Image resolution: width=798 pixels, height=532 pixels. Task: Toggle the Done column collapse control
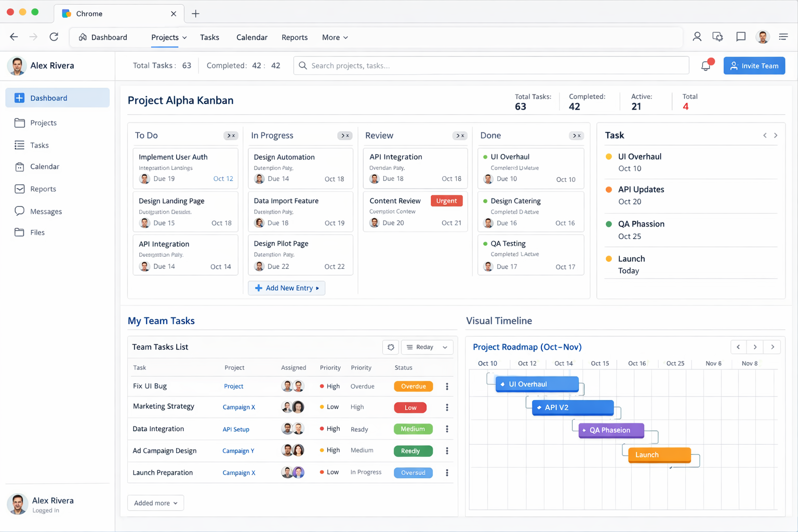coord(576,136)
